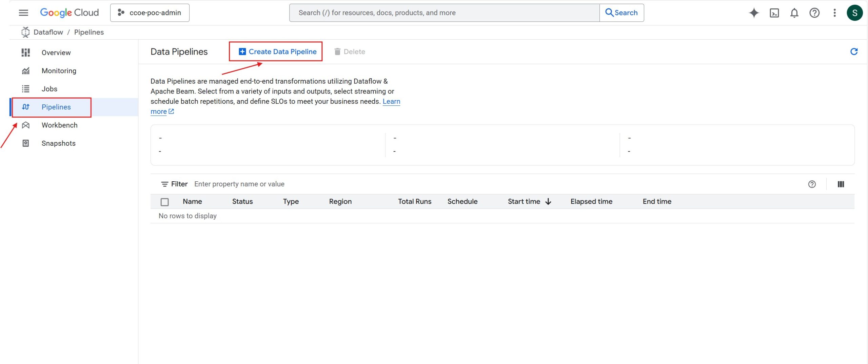Open Snapshots from the sidebar
The image size is (868, 364).
(58, 143)
